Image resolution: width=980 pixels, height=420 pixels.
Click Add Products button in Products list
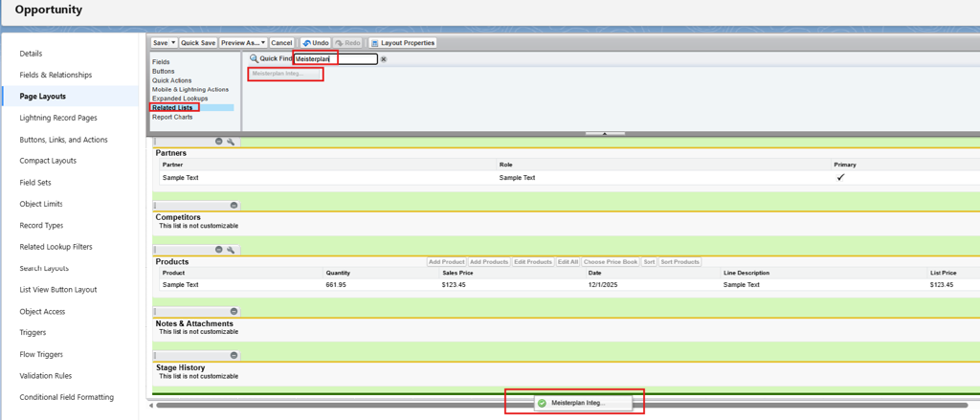tap(489, 262)
